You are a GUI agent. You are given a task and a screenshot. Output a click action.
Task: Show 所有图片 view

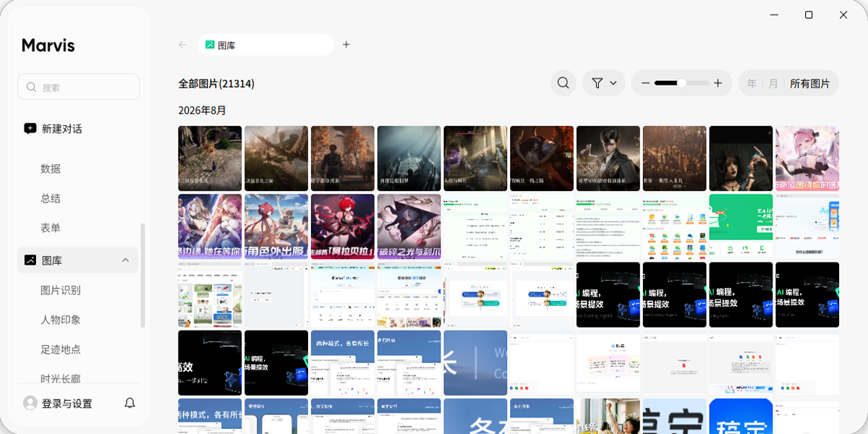pos(810,83)
